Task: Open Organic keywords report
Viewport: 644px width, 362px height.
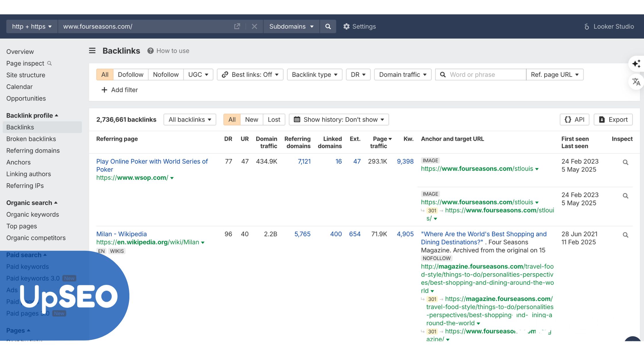Action: pyautogui.click(x=33, y=215)
